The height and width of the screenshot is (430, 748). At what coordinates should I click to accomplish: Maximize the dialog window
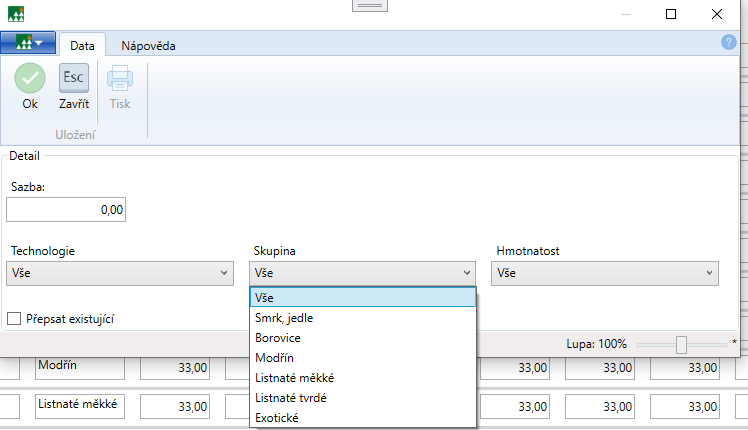pos(671,14)
